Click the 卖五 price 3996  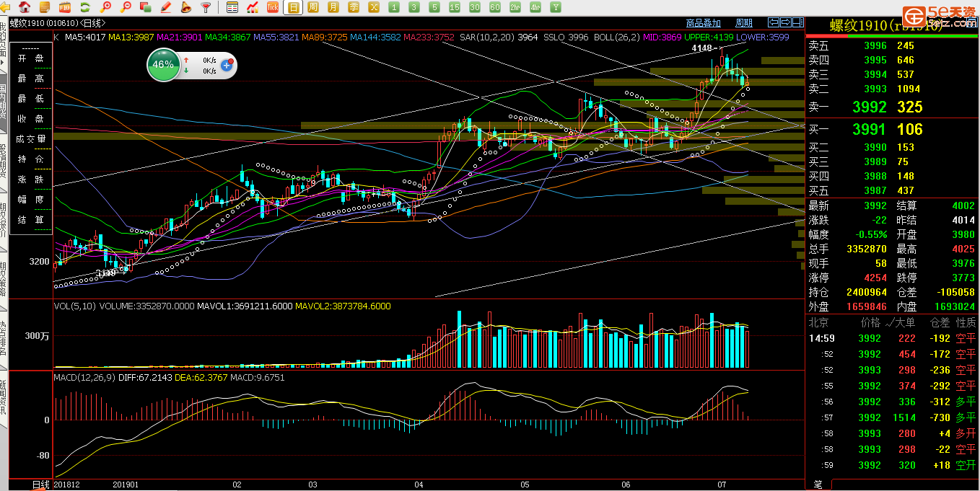[875, 45]
